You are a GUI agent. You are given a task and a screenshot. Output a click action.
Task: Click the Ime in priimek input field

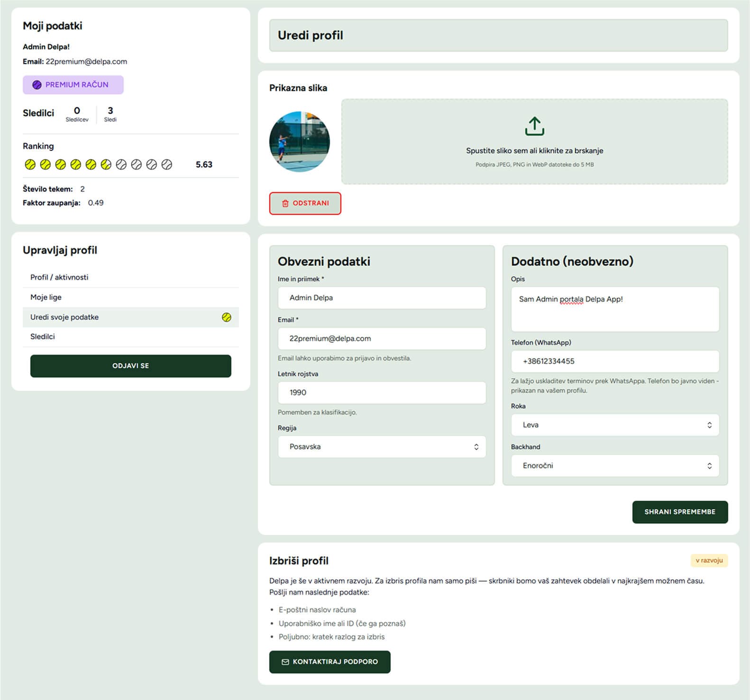tap(382, 298)
